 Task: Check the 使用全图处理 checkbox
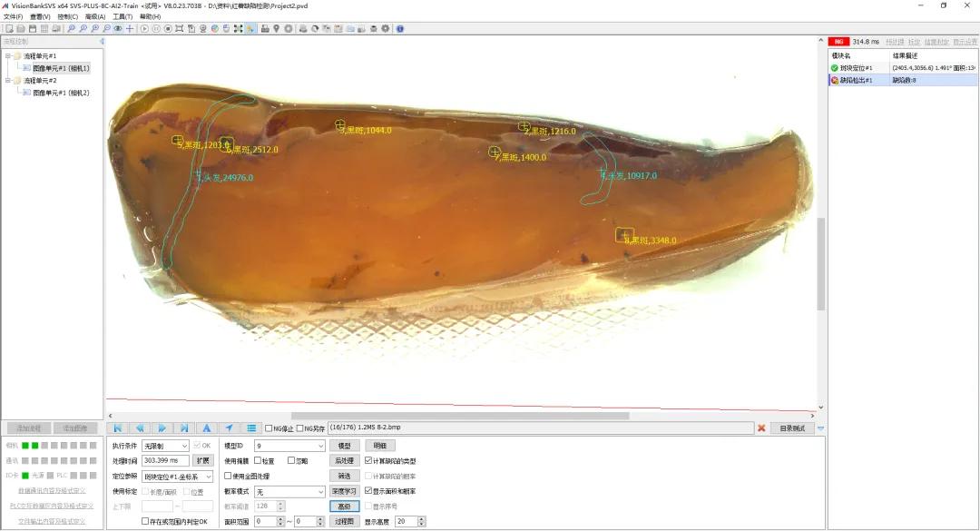point(228,476)
